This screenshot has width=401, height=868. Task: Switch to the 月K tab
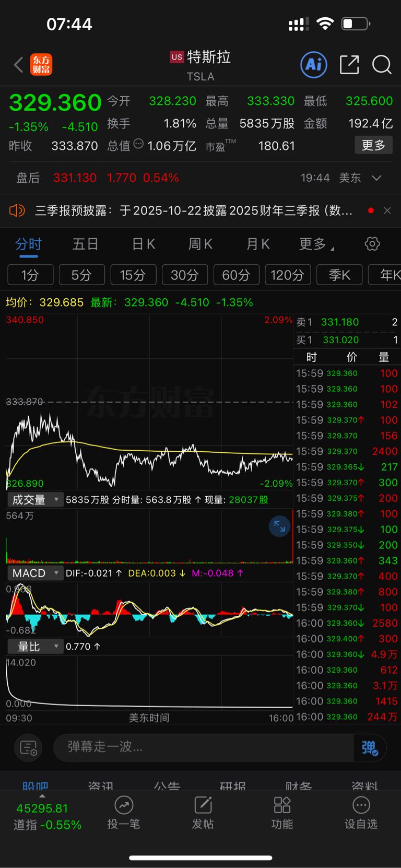coord(258,244)
